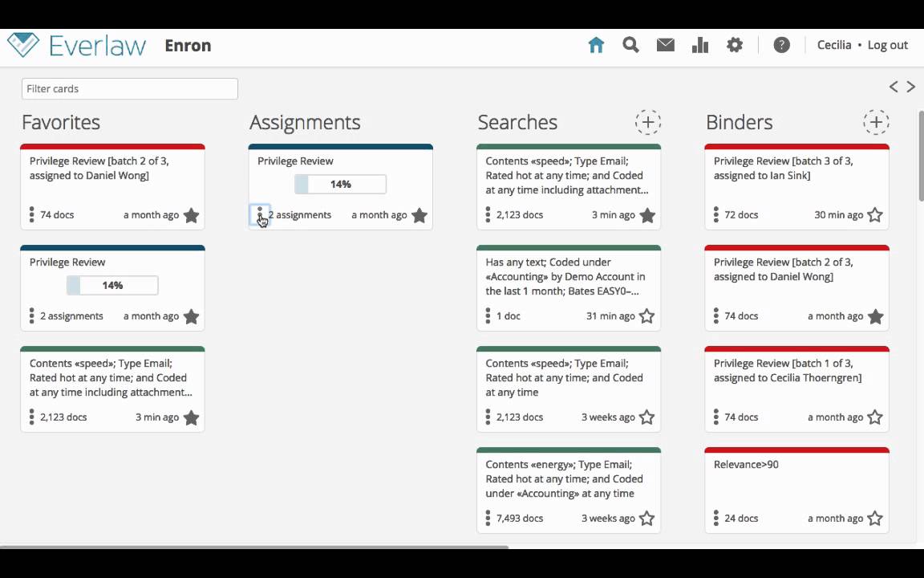
Task: Add a new search with plus icon
Action: (647, 122)
